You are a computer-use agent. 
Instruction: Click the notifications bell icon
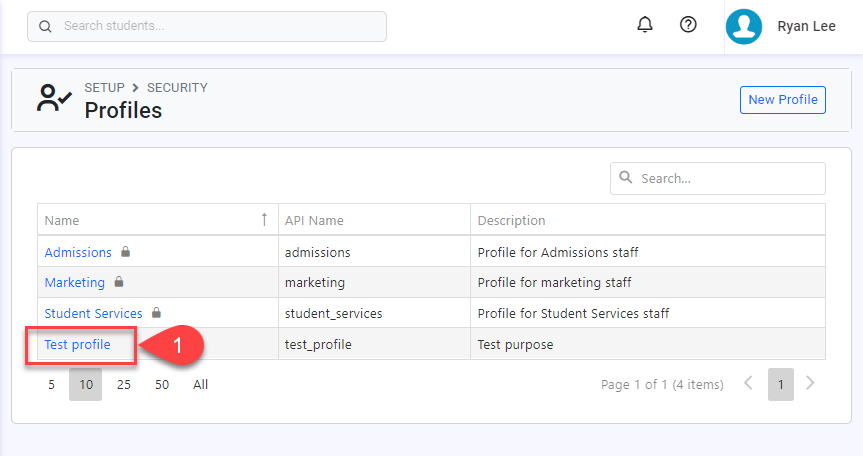(x=645, y=25)
